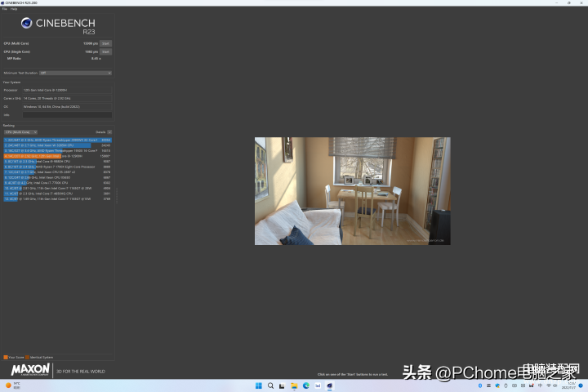Click the Processor field showing 12900H
Screen dimensions: 588x392
tap(68, 90)
